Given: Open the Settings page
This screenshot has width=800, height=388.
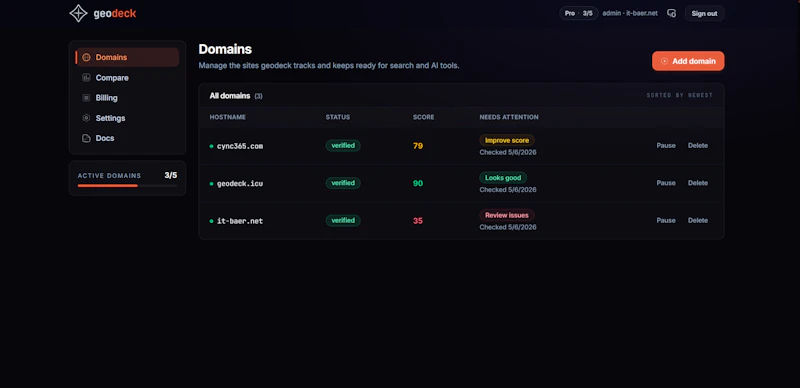Looking at the screenshot, I should (x=127, y=118).
